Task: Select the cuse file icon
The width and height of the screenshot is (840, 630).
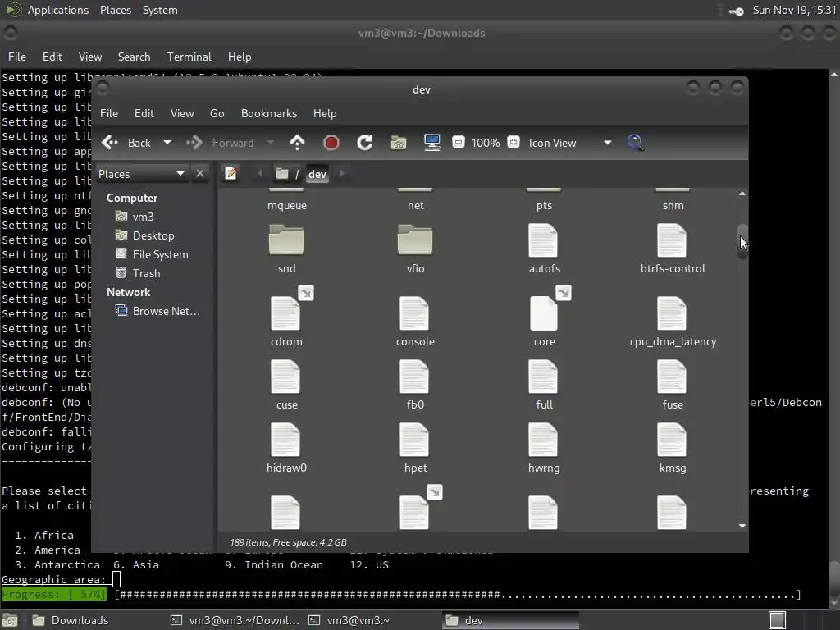Action: (x=286, y=377)
